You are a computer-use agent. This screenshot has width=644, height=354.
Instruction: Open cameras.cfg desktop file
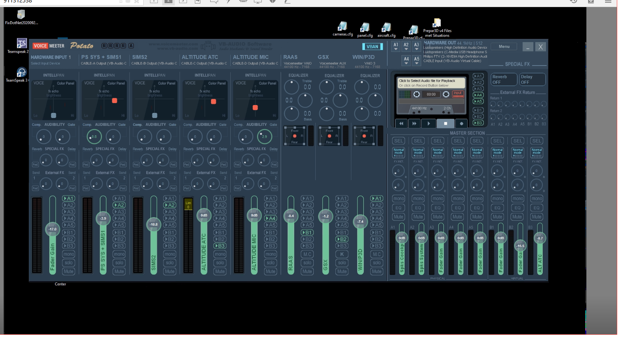click(342, 29)
